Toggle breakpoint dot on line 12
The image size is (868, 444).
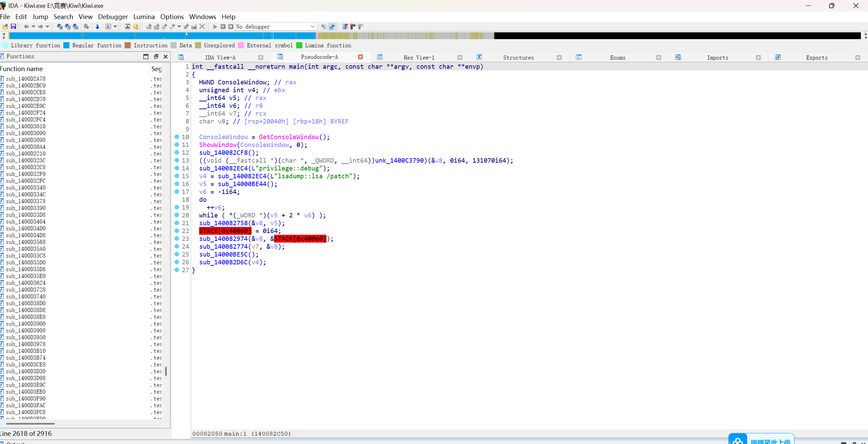point(177,152)
